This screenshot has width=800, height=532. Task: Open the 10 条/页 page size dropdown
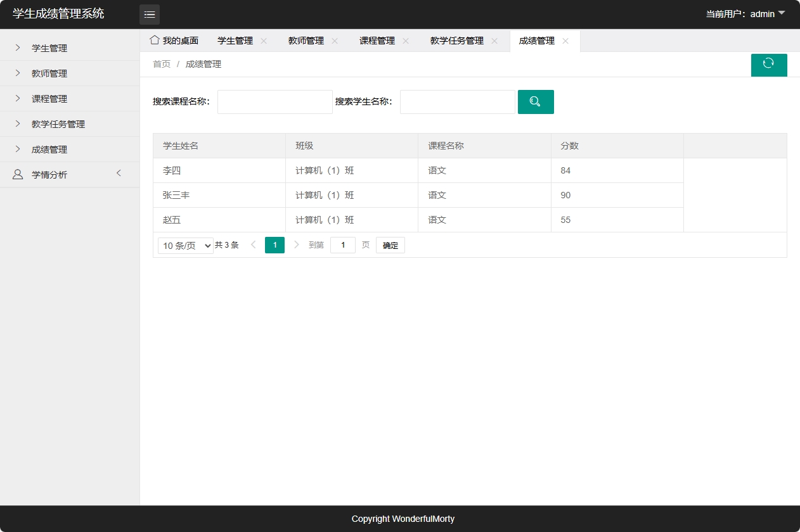[185, 244]
